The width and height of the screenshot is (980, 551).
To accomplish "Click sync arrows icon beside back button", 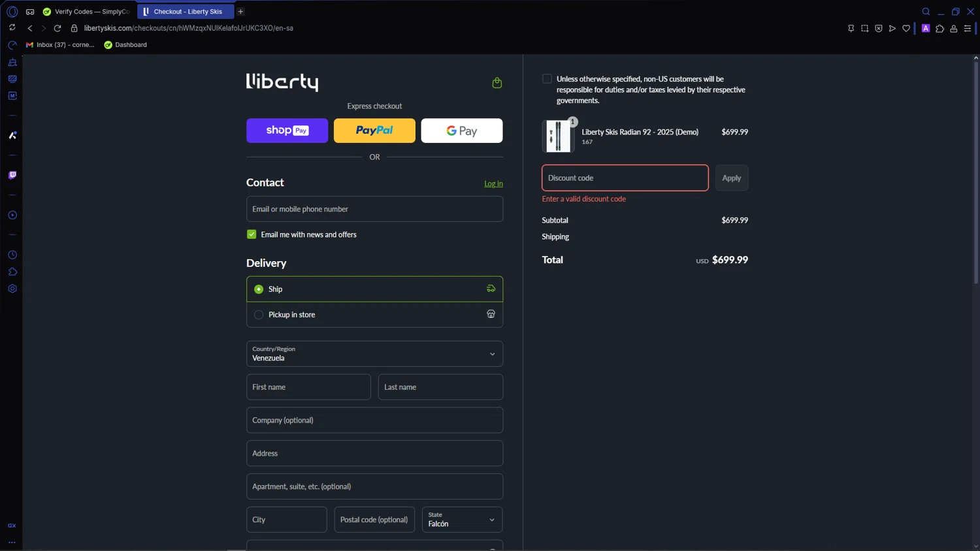I will [12, 27].
